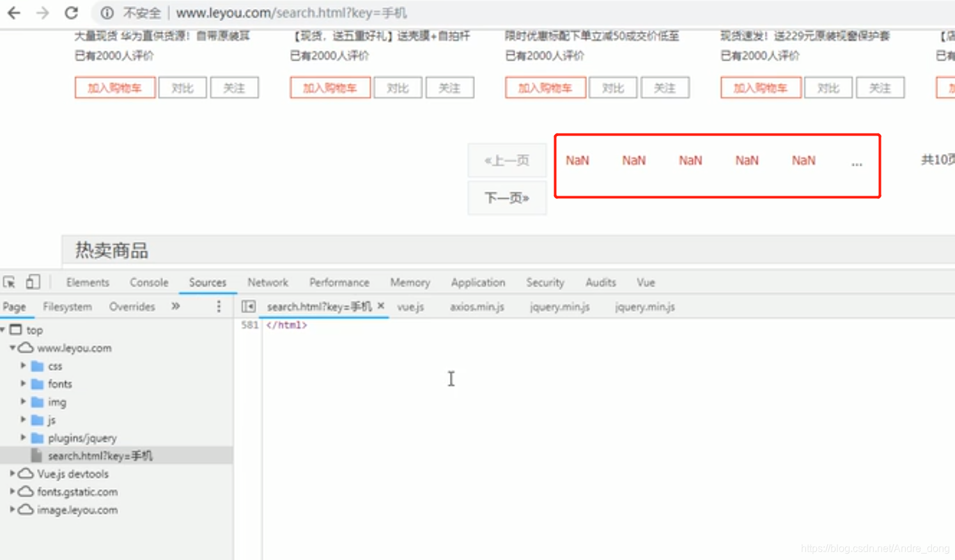Screen dimensions: 955x560
Task: Click 加入购物车 on the first product
Action: [115, 88]
